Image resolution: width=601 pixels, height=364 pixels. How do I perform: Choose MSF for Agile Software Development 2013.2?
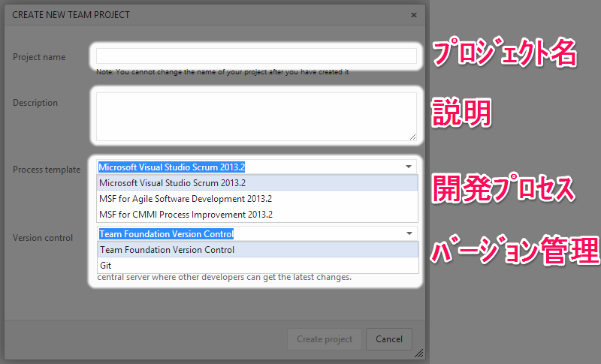257,199
